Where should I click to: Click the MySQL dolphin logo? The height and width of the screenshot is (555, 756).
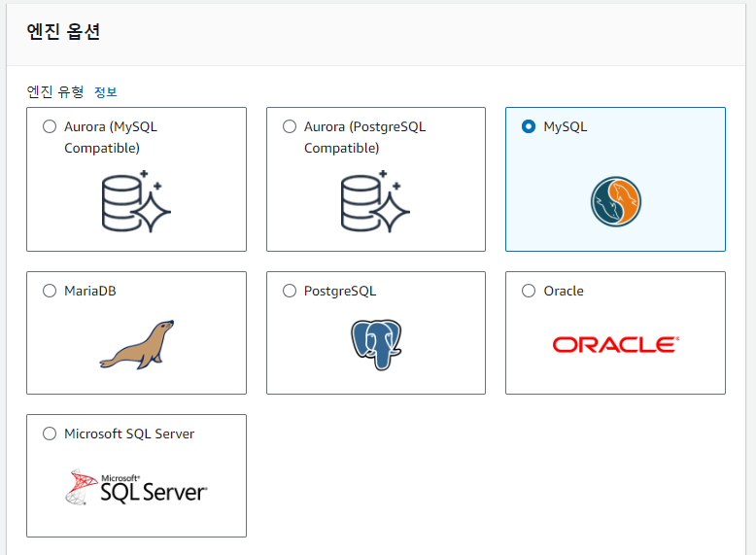(616, 201)
